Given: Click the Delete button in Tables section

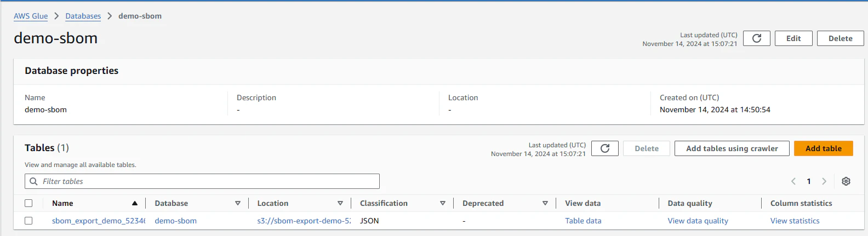Looking at the screenshot, I should click(x=647, y=148).
